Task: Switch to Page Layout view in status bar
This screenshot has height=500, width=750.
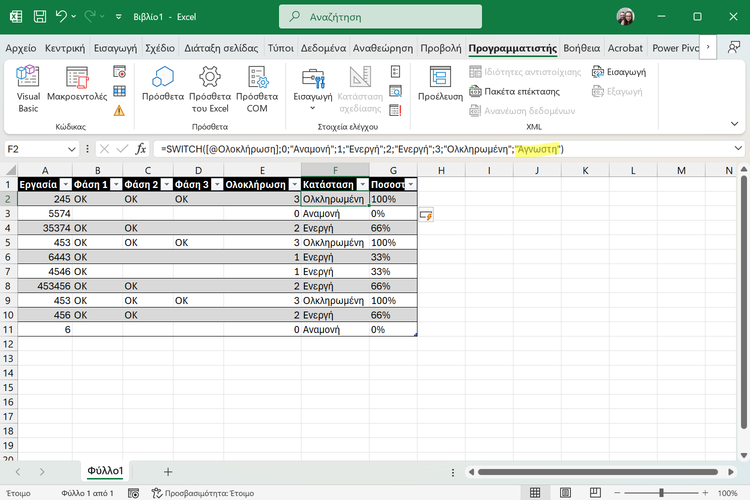Action: (567, 493)
